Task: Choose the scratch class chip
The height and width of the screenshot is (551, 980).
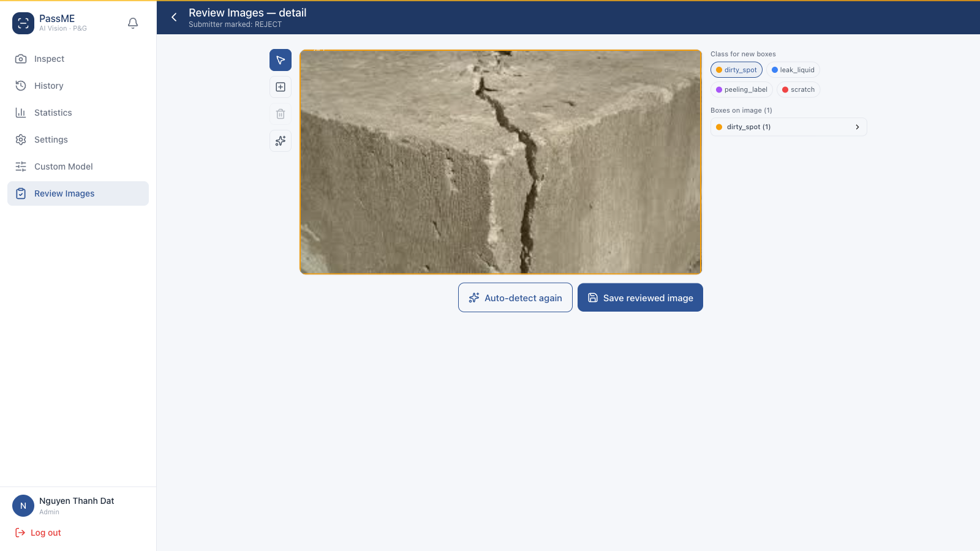Action: coord(798,89)
